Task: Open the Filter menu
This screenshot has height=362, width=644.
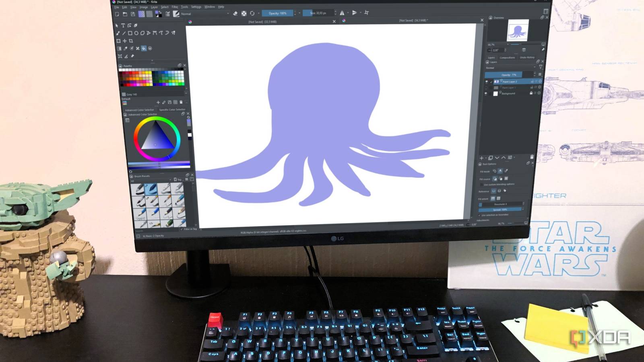Action: click(175, 7)
